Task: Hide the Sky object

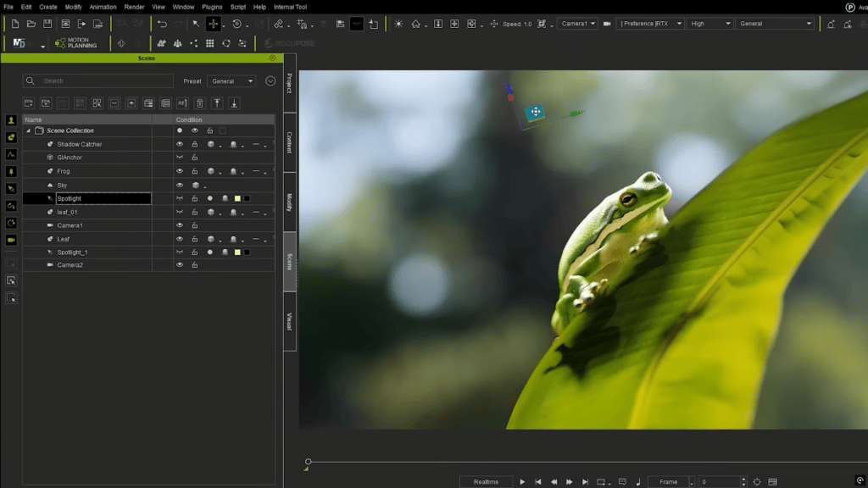Action: click(180, 185)
